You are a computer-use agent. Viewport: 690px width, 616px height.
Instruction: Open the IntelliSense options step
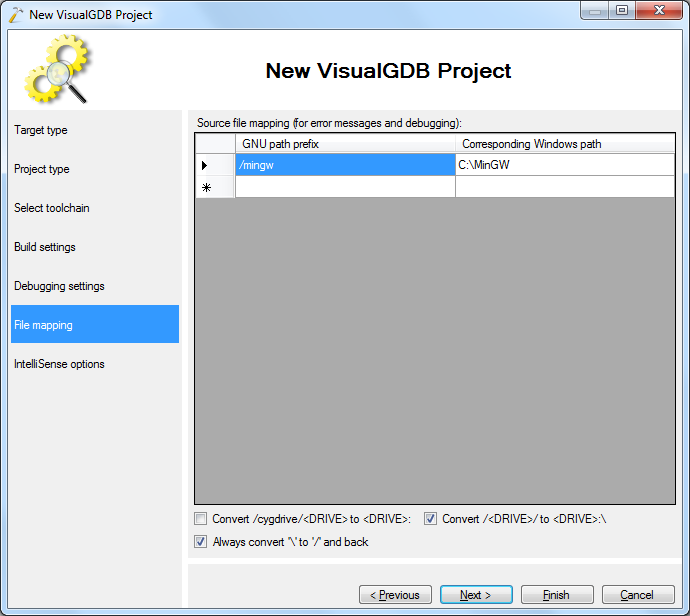[x=95, y=364]
